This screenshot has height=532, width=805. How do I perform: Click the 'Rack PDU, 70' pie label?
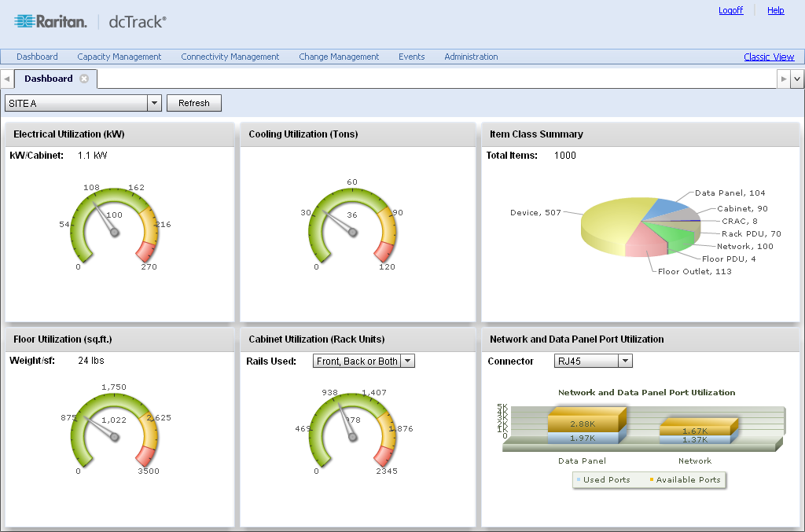[751, 233]
